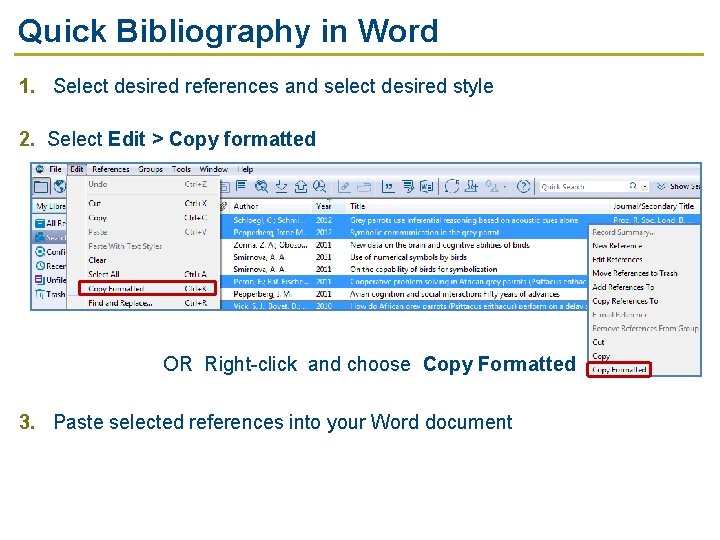The width and height of the screenshot is (720, 540).
Task: Click the Insert Citation quote icon
Action: point(388,186)
